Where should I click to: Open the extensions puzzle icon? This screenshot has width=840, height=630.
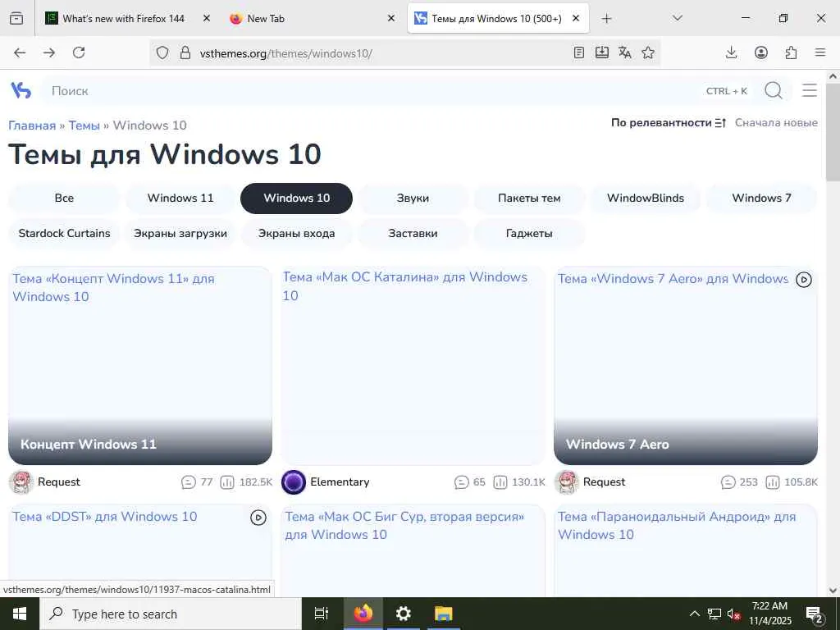[791, 52]
